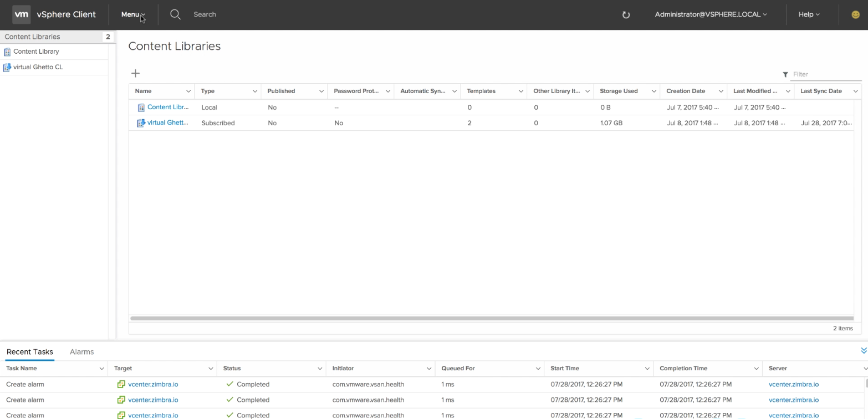Switch to the Alarms tab
The image size is (868, 419).
point(82,352)
